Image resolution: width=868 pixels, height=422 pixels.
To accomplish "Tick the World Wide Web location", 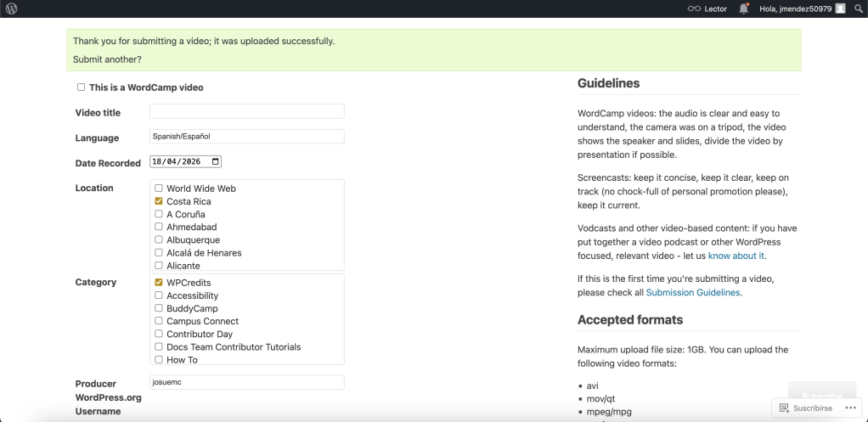I will pyautogui.click(x=159, y=188).
